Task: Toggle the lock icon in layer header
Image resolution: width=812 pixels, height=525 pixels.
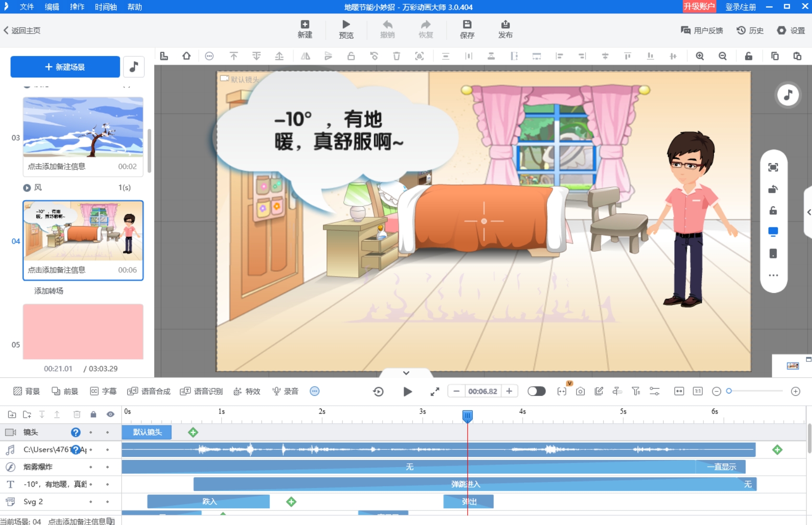Action: tap(93, 414)
